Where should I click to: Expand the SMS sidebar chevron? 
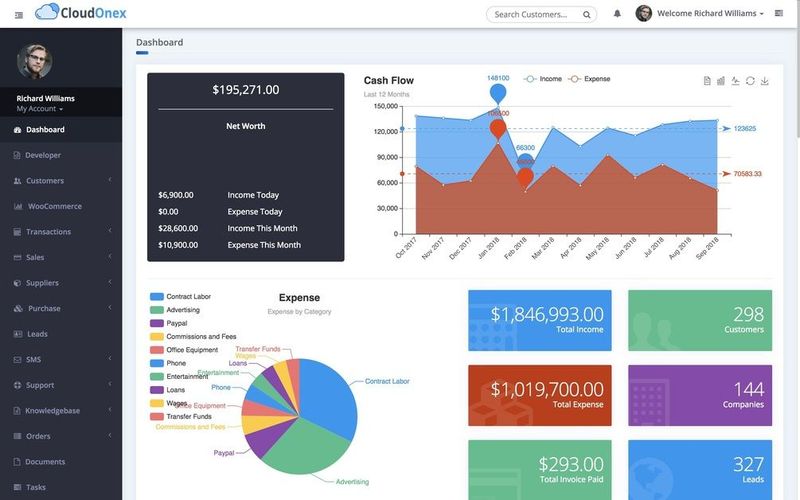coord(110,358)
